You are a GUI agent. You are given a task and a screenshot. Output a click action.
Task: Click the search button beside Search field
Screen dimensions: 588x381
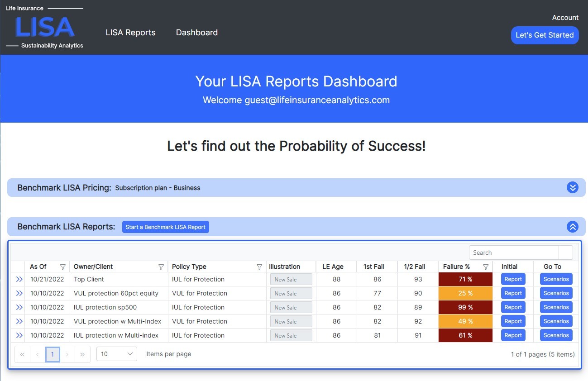point(566,252)
